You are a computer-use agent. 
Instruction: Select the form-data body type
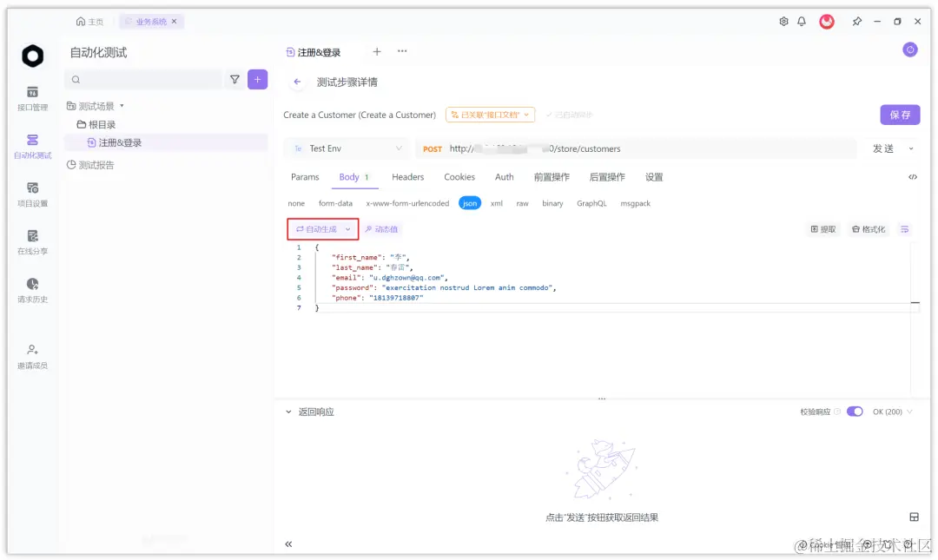pos(336,203)
